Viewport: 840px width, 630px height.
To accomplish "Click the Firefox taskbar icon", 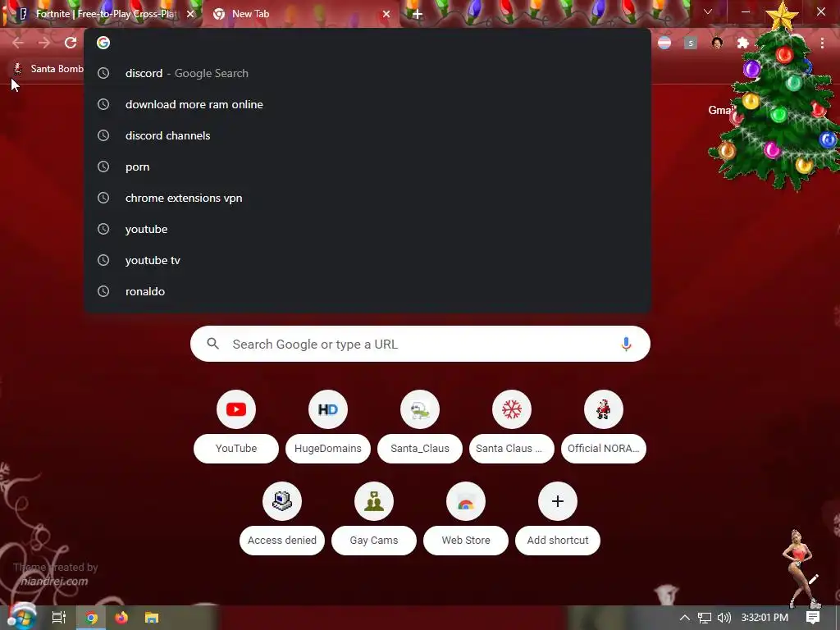I will tap(121, 618).
